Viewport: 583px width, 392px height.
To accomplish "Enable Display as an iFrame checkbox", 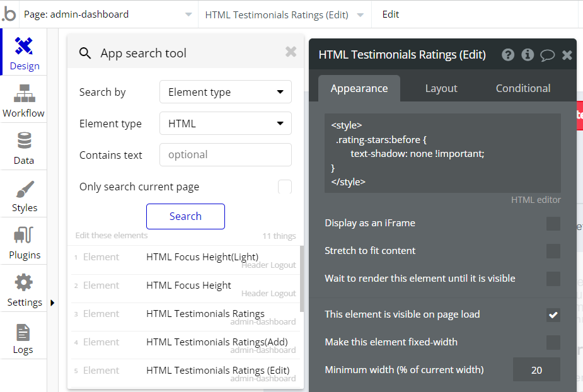I will [553, 224].
